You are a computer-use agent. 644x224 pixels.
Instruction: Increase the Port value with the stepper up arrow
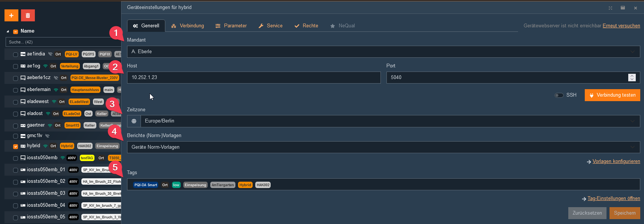coord(632,76)
